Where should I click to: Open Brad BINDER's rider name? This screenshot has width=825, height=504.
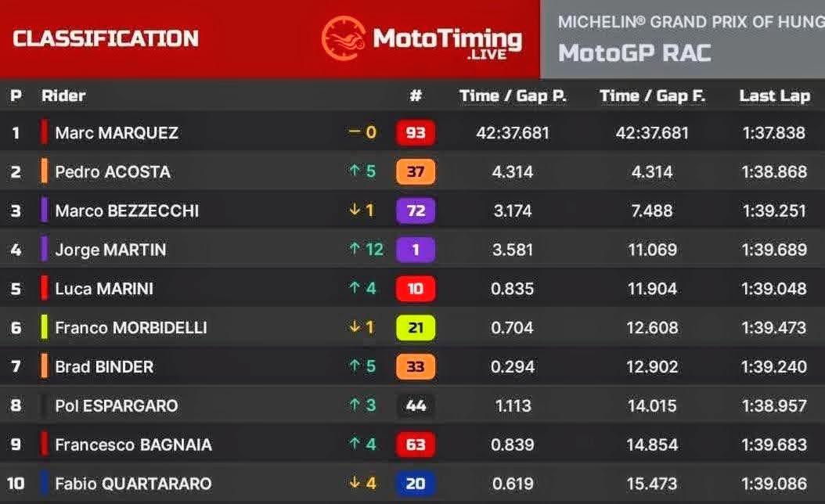(x=104, y=367)
